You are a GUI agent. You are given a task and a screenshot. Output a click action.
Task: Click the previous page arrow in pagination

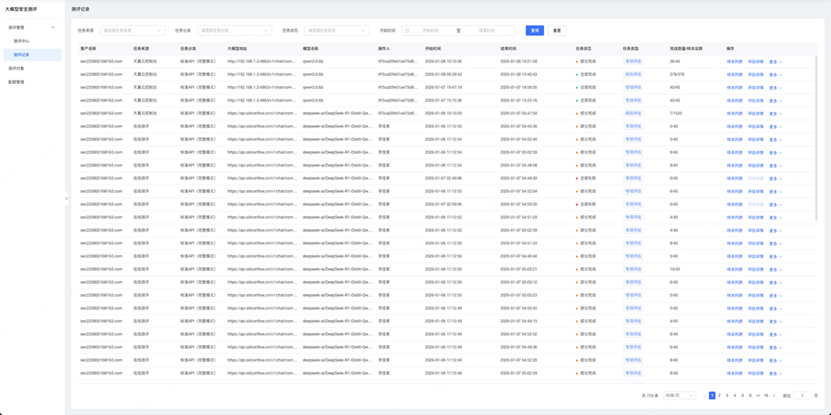704,396
